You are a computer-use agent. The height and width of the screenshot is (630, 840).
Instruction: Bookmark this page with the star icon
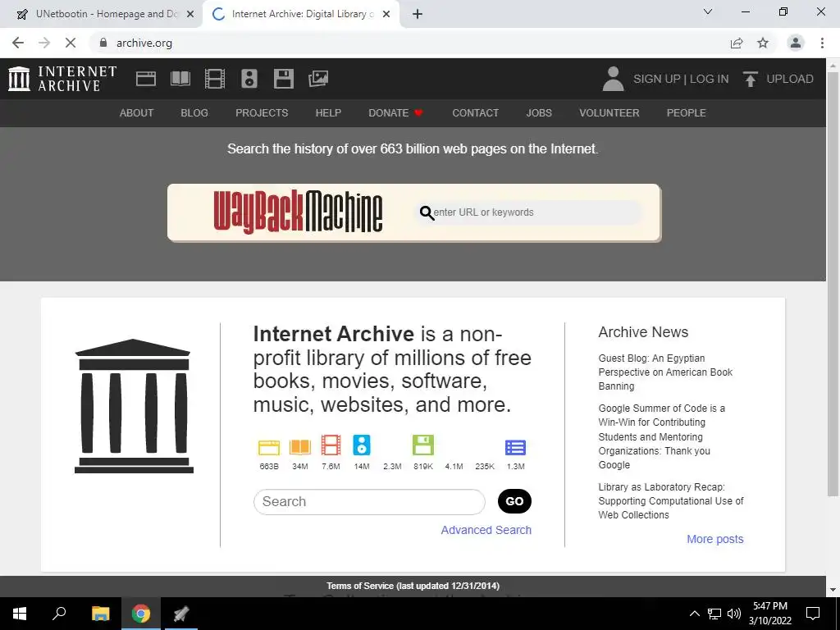click(x=763, y=43)
